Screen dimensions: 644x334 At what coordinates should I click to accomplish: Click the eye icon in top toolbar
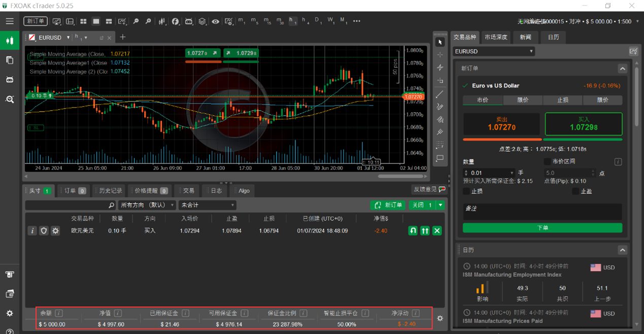pyautogui.click(x=216, y=21)
